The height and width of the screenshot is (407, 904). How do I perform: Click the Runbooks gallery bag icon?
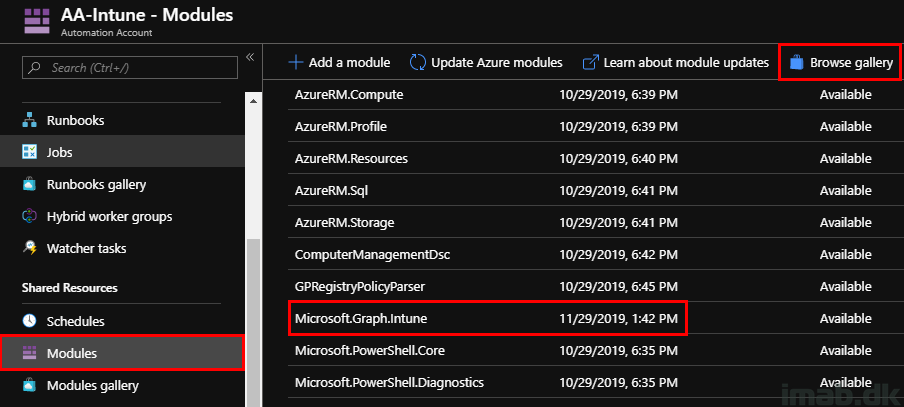[29, 184]
